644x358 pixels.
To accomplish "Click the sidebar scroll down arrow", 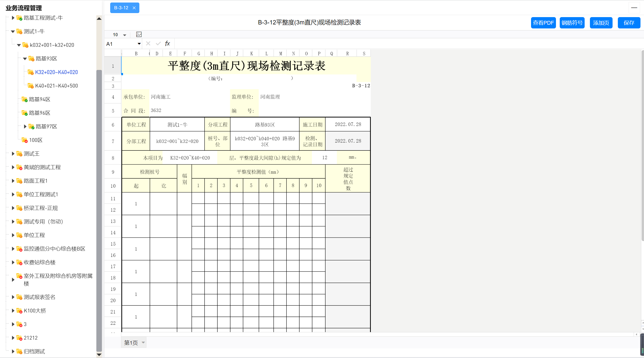I will coord(99,354).
